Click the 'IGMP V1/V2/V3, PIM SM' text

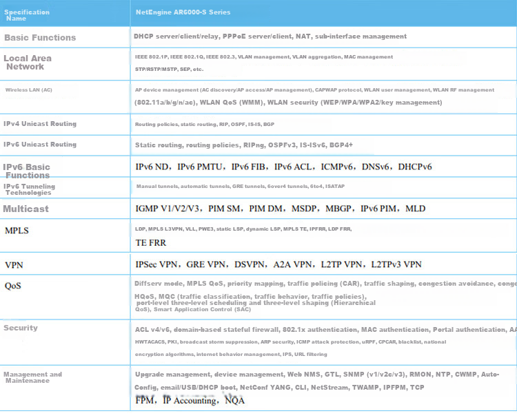[281, 209]
